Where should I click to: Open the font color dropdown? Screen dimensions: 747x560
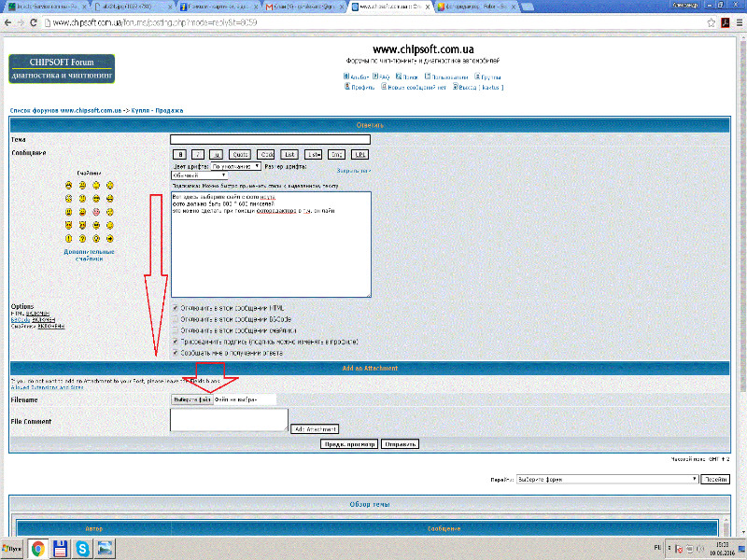pyautogui.click(x=235, y=166)
